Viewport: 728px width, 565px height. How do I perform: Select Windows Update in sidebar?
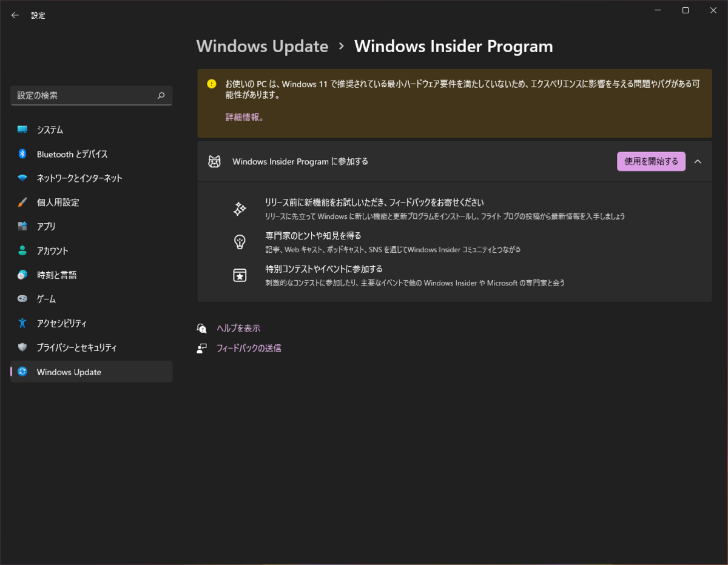click(91, 372)
